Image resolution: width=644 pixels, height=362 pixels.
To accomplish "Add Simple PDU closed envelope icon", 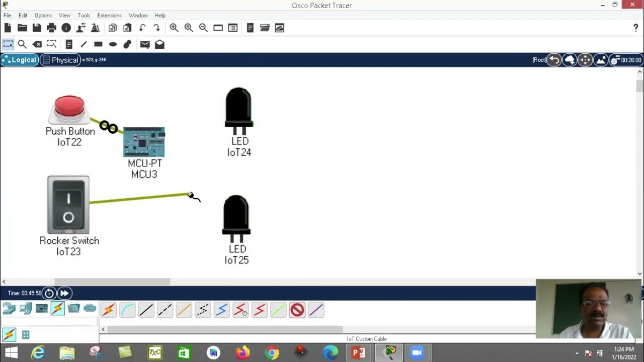I will click(x=145, y=44).
